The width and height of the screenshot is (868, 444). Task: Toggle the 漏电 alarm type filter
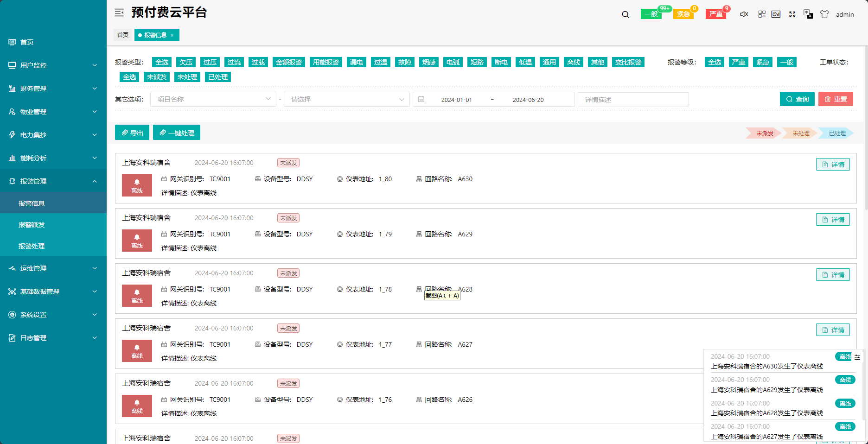click(x=357, y=62)
